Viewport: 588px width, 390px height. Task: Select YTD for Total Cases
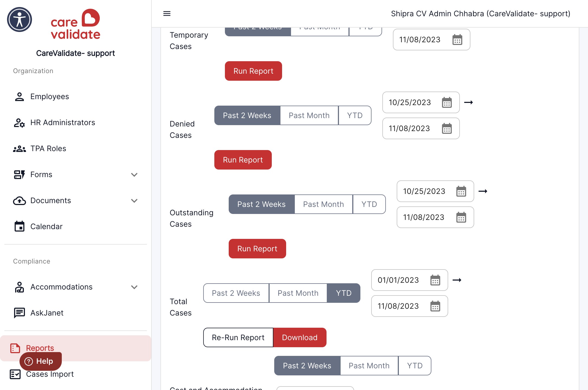point(344,293)
